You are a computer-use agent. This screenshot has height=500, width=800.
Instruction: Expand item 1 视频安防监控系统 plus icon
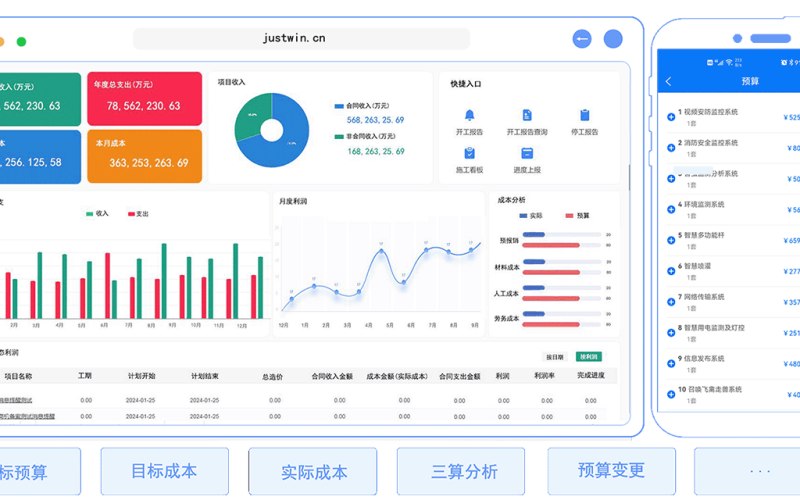click(x=671, y=117)
